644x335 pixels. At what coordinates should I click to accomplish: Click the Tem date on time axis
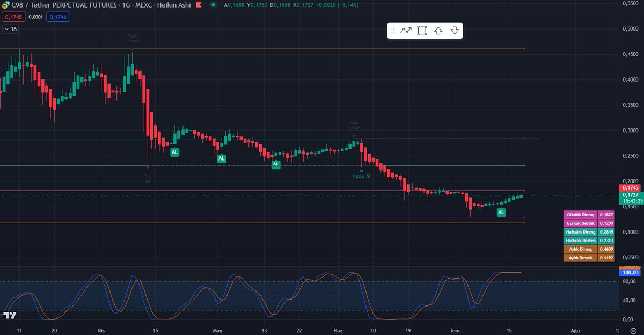click(455, 331)
